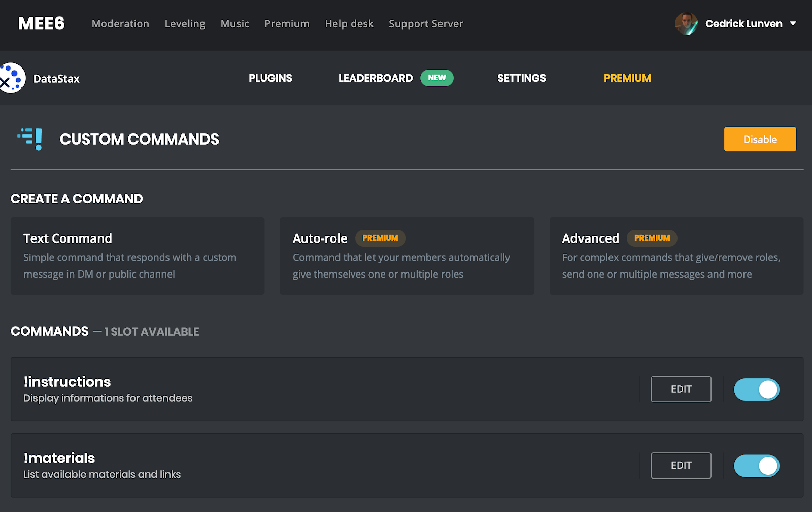Open the Leveling menu item
Screen dimensions: 812x512
185,24
